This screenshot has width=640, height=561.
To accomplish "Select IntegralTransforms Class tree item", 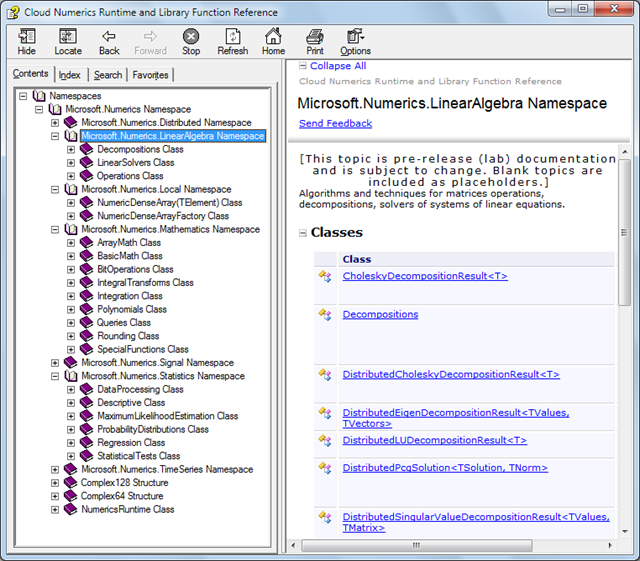I will point(145,283).
